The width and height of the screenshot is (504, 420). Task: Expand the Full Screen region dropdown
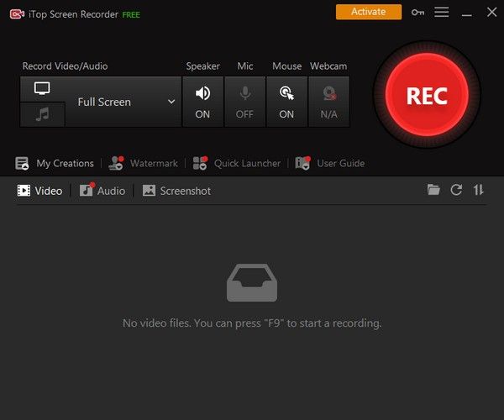[x=123, y=102]
